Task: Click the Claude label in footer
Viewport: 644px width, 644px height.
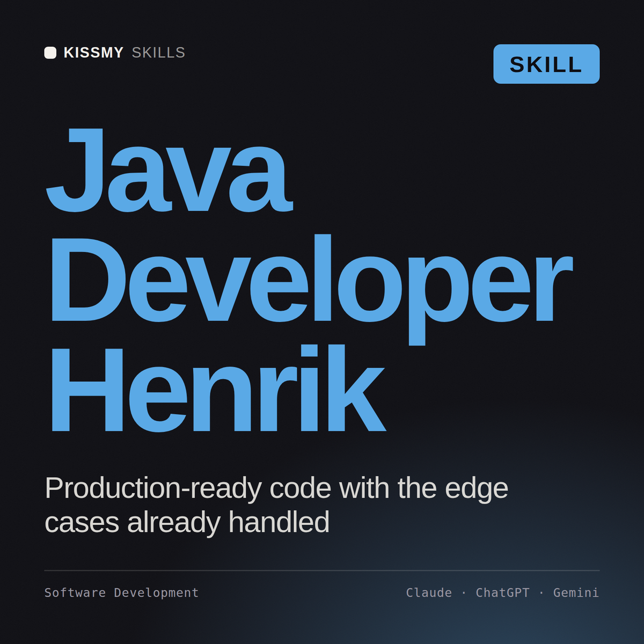Action: (x=429, y=592)
